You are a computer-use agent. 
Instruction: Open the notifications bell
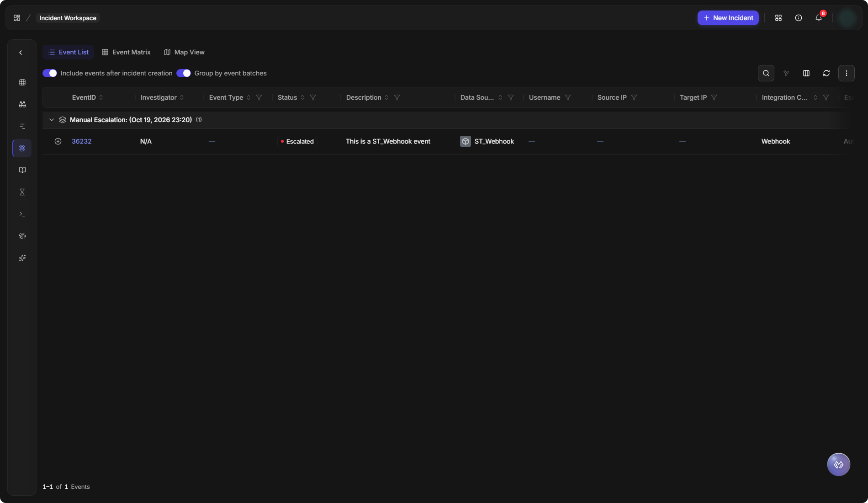819,18
